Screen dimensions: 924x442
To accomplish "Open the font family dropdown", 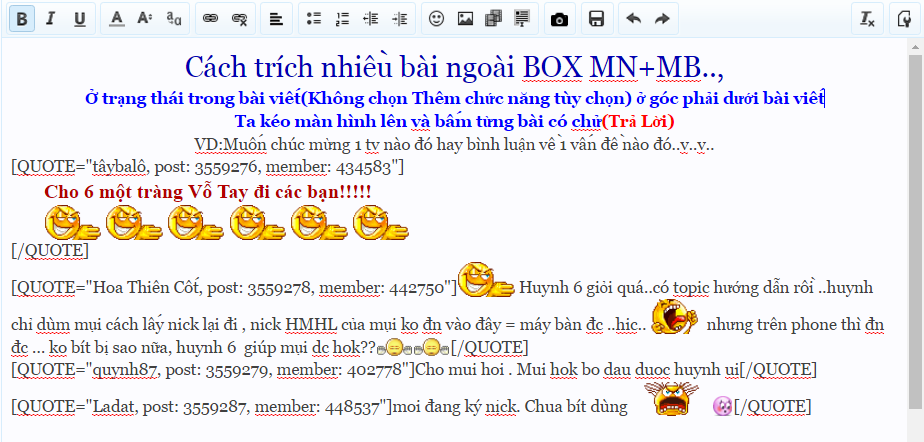I will 174,19.
